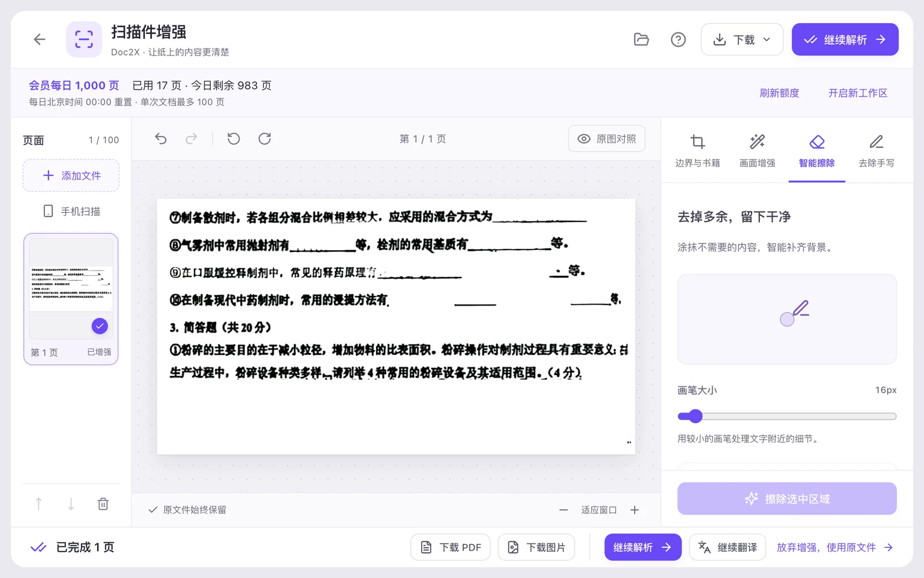The image size is (924, 578).
Task: Click the redo arrow icon
Action: 191,139
